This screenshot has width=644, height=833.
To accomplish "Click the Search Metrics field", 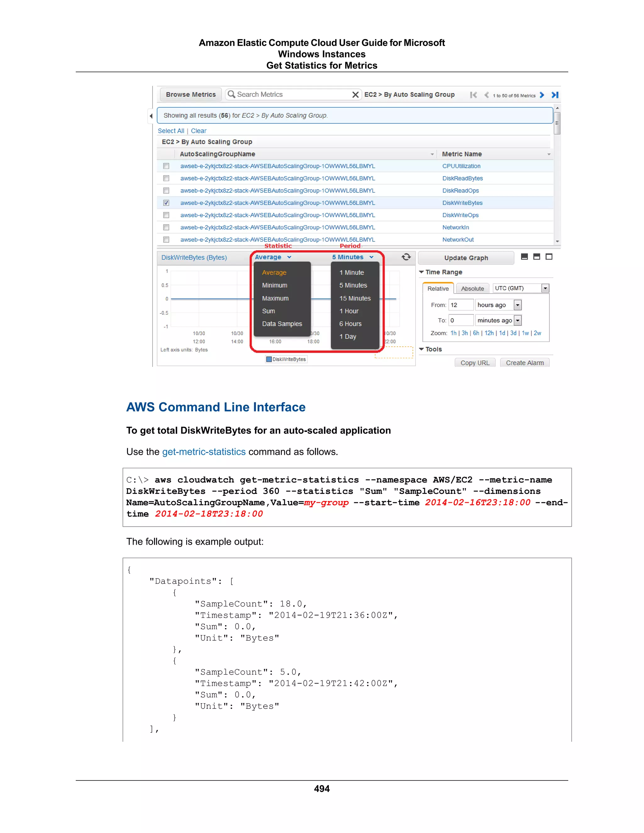I will click(293, 95).
